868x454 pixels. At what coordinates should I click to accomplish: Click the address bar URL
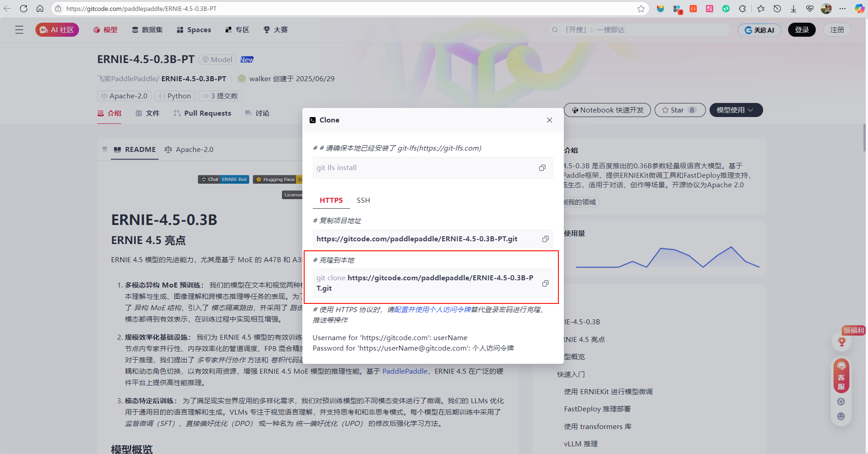tap(141, 9)
